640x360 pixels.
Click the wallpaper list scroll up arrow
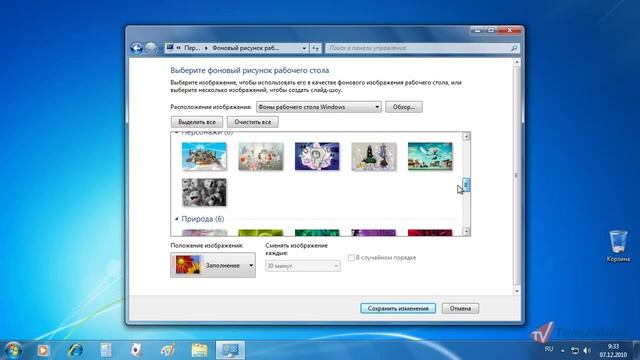click(x=466, y=136)
